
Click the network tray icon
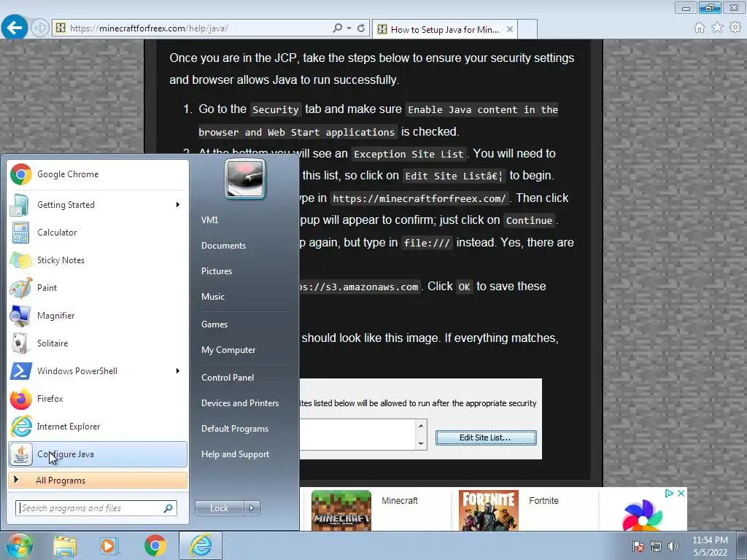(x=656, y=546)
